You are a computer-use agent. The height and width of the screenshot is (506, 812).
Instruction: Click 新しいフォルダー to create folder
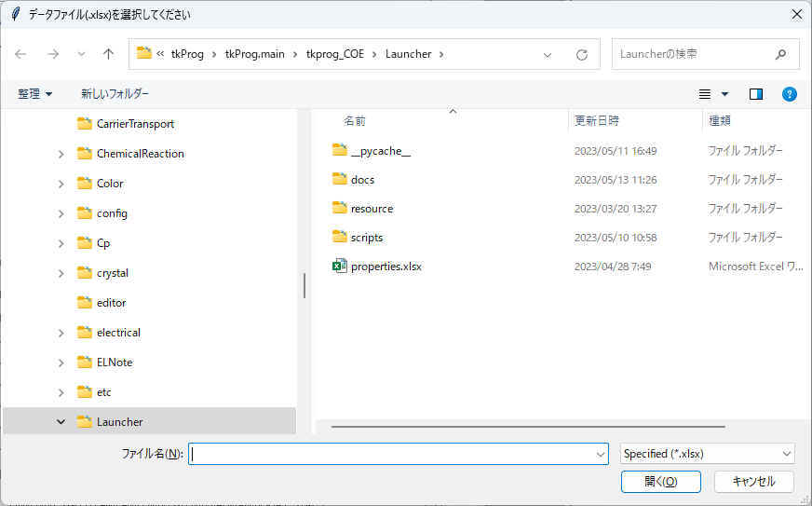click(x=115, y=94)
